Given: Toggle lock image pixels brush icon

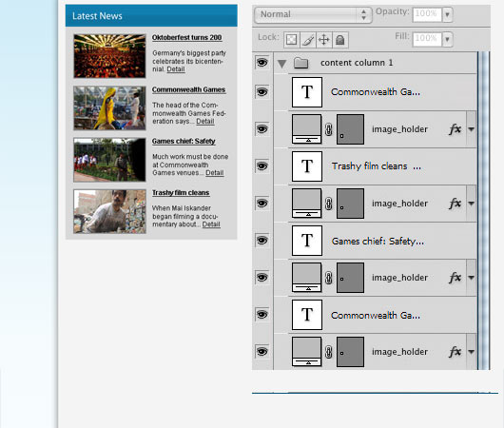Looking at the screenshot, I should point(308,40).
